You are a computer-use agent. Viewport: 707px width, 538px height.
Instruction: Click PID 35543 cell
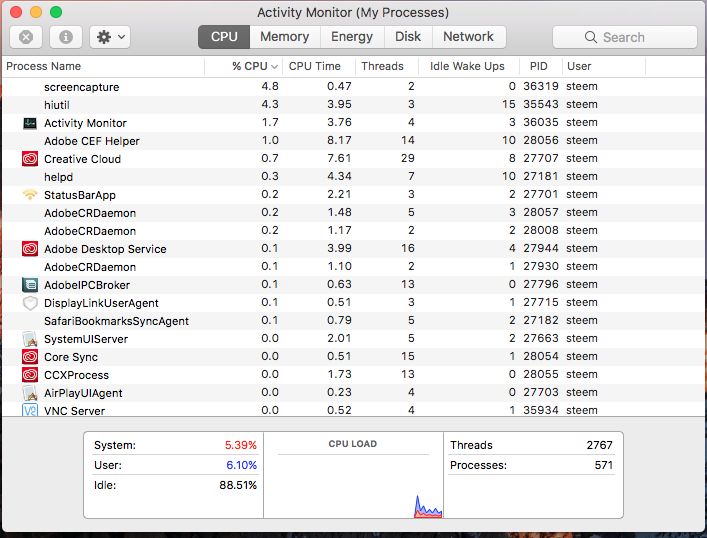pos(541,104)
